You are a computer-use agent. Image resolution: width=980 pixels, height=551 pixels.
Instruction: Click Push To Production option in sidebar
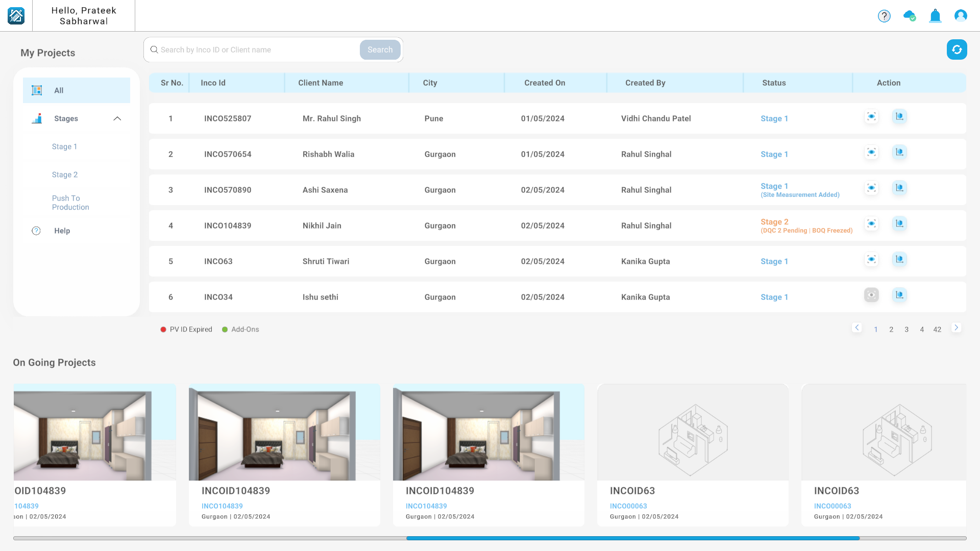point(70,203)
